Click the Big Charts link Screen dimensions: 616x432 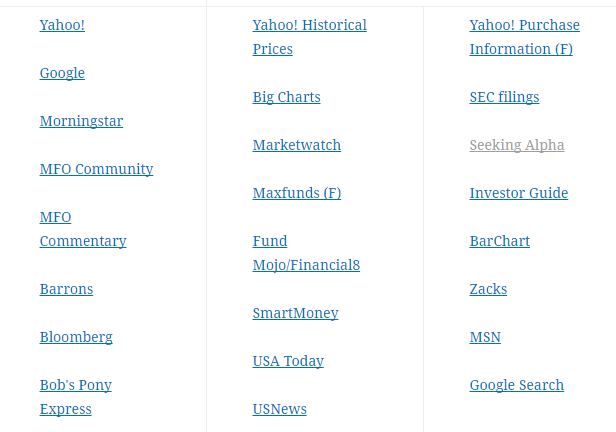click(286, 97)
